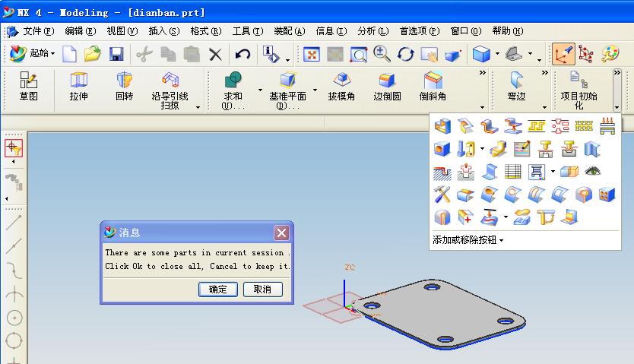
Task: Open the color palette icon
Action: coord(610,54)
